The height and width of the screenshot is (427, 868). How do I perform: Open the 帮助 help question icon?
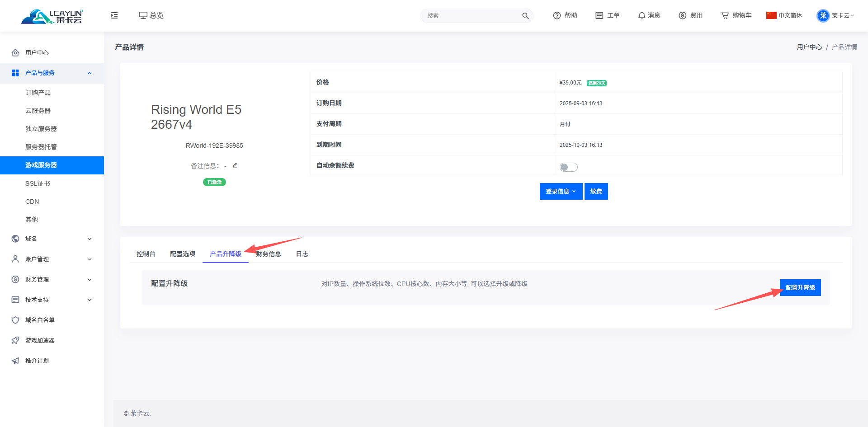pyautogui.click(x=557, y=15)
